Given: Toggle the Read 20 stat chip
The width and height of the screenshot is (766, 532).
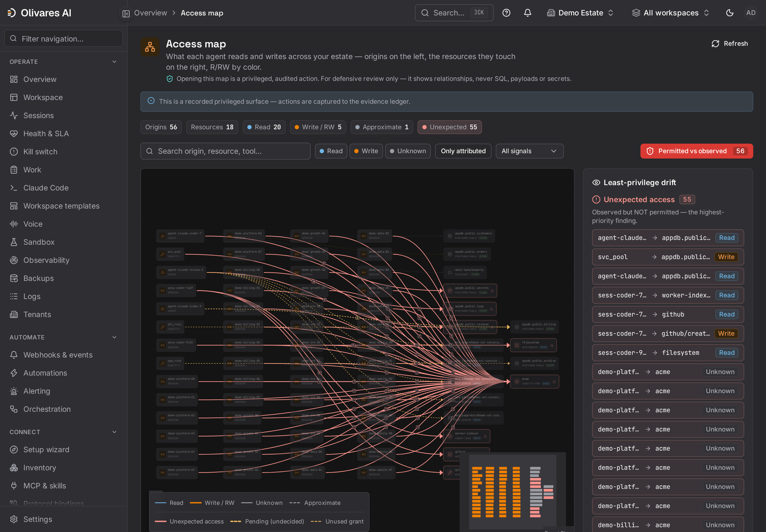Looking at the screenshot, I should point(264,127).
